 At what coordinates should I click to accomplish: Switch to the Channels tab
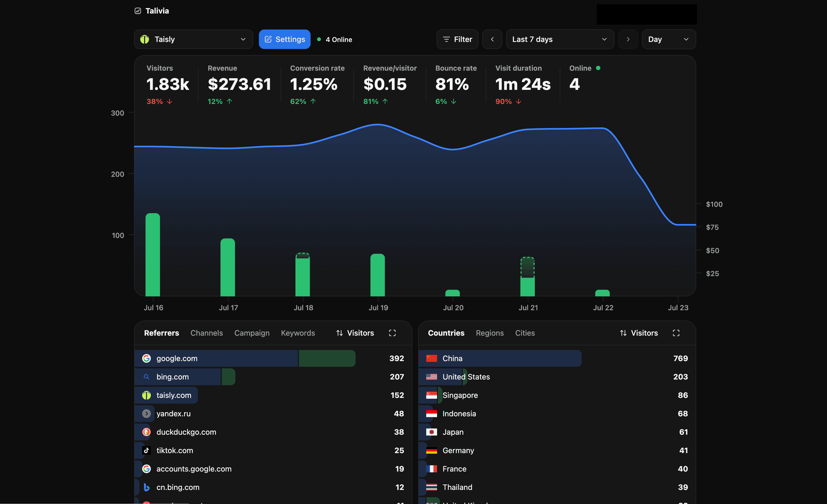pos(207,333)
